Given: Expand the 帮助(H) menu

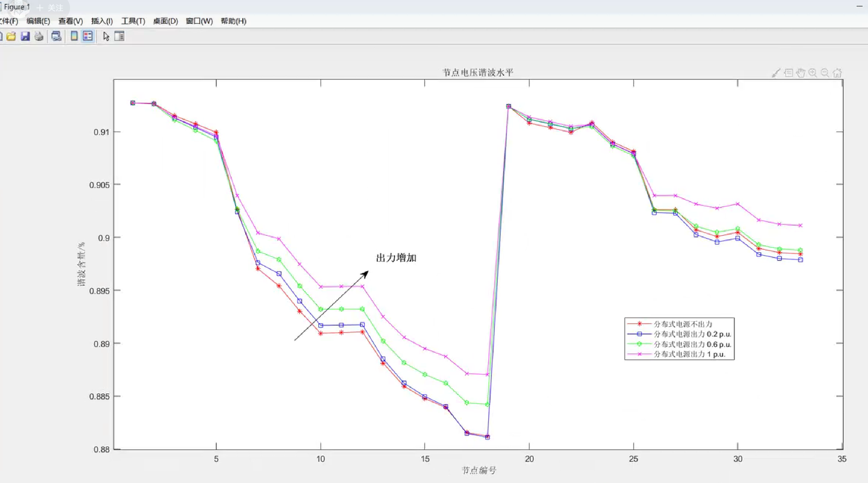Looking at the screenshot, I should 234,21.
